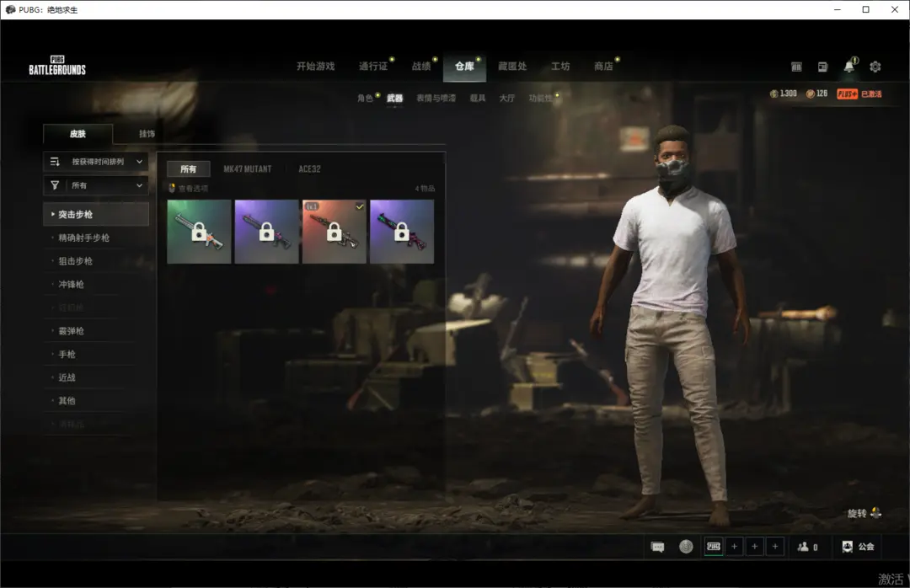Viewport: 910px width, 588px height.
Task: Switch to the 挂饰 tab
Action: pyautogui.click(x=147, y=134)
